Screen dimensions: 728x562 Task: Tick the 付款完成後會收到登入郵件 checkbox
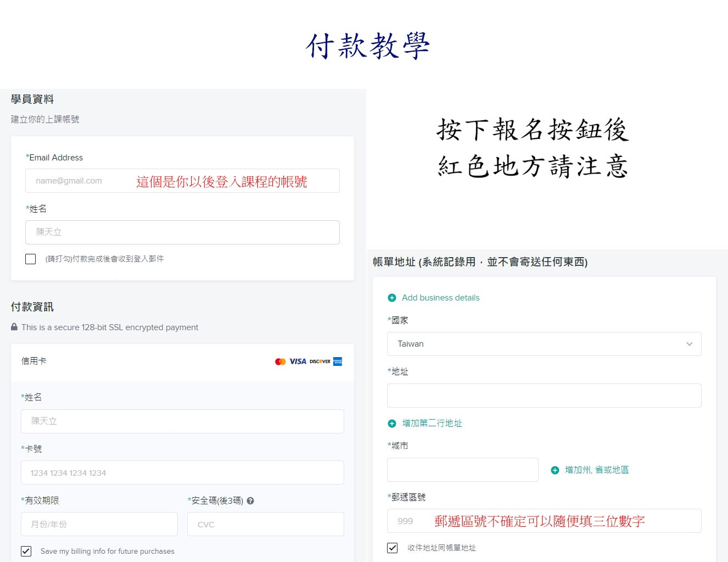tap(31, 259)
